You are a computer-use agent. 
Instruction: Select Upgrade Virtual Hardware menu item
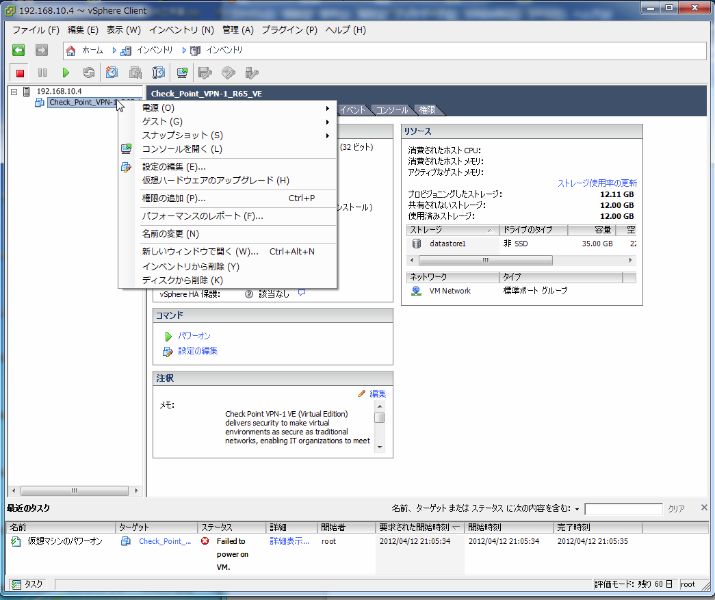[x=227, y=181]
